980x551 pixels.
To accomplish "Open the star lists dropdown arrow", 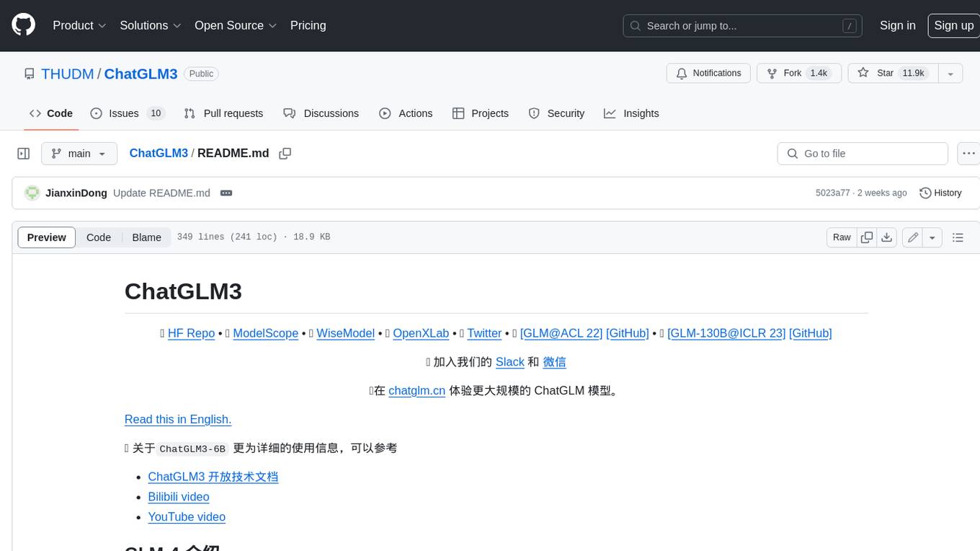I will pos(950,74).
